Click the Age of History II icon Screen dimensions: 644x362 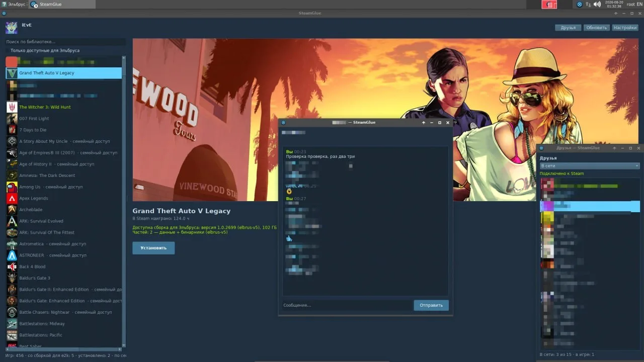pyautogui.click(x=12, y=164)
